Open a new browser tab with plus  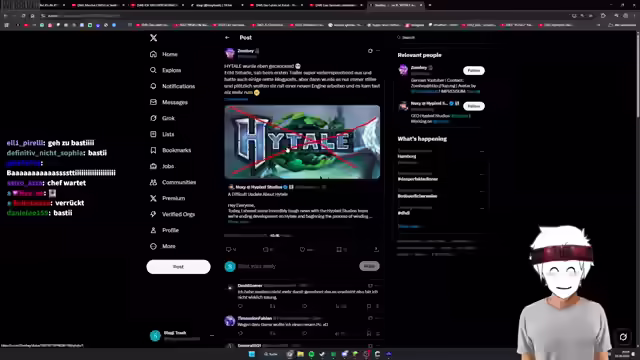pos(430,5)
